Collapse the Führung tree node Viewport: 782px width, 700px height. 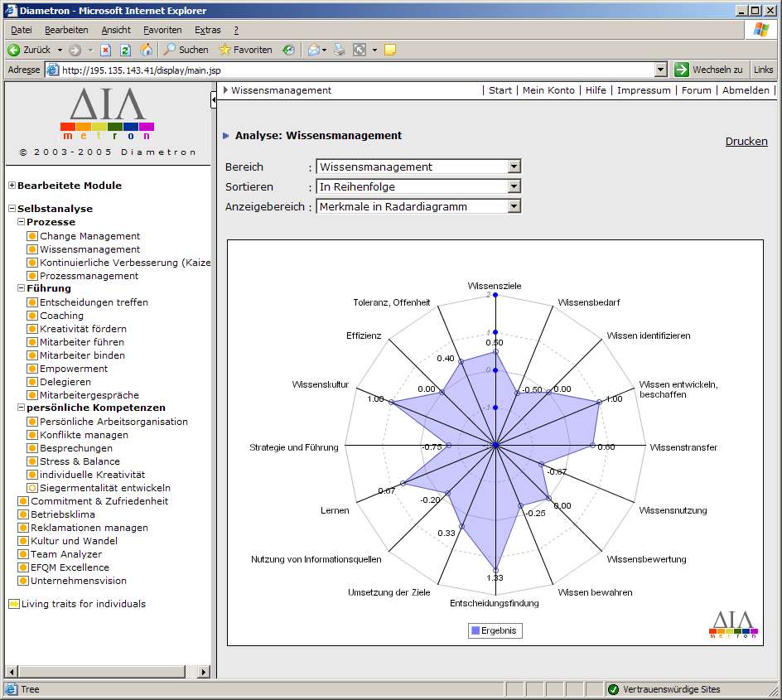click(21, 287)
